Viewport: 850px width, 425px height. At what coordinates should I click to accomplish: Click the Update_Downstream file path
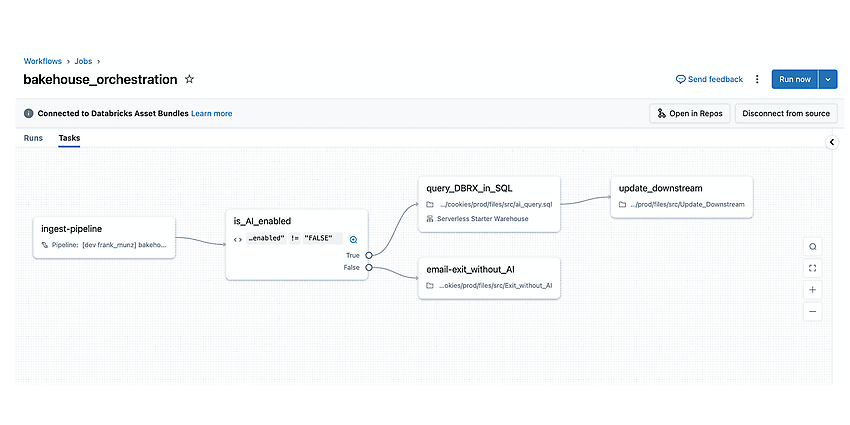click(688, 204)
